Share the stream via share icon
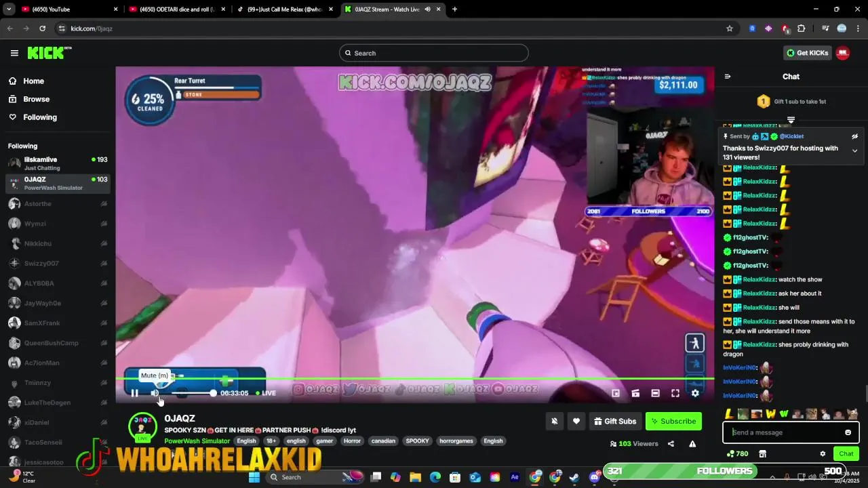Viewport: 868px width, 488px height. (671, 444)
